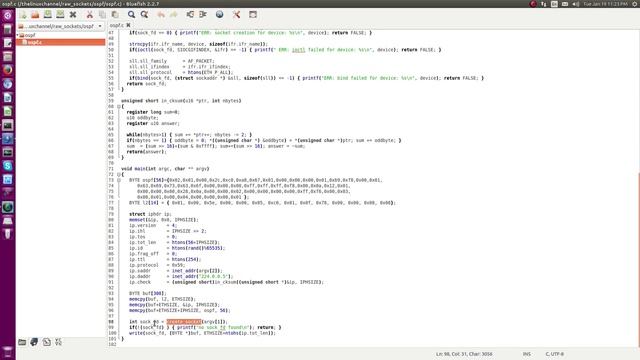Click the line number 71 in gutter
This screenshot has height=360, width=640.
click(x=111, y=169)
